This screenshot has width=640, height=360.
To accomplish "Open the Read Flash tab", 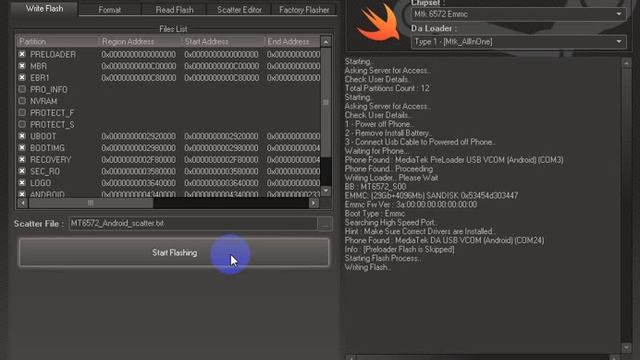I will 174,10.
